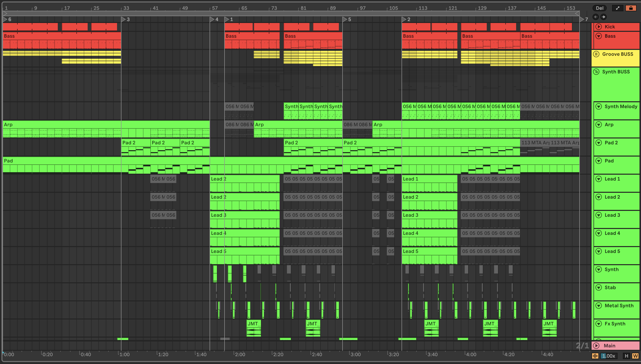Toggle the W optimize width button
641x364 pixels.
click(635, 356)
